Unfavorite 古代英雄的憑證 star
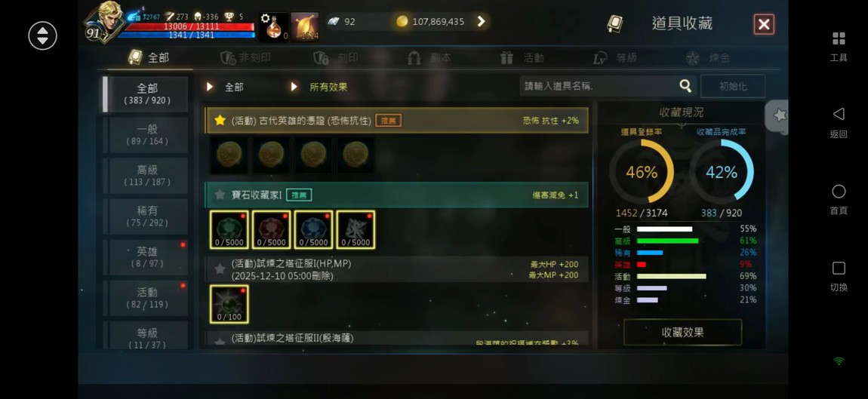 point(220,120)
